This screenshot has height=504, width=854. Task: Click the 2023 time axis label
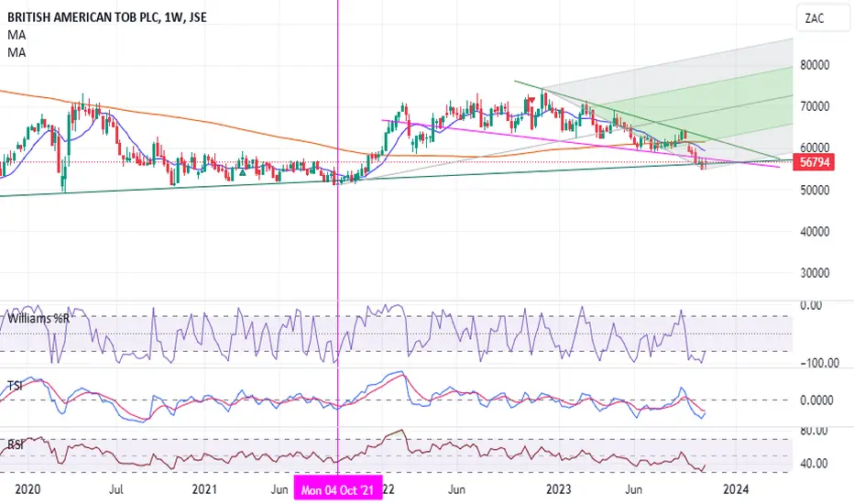tap(559, 489)
